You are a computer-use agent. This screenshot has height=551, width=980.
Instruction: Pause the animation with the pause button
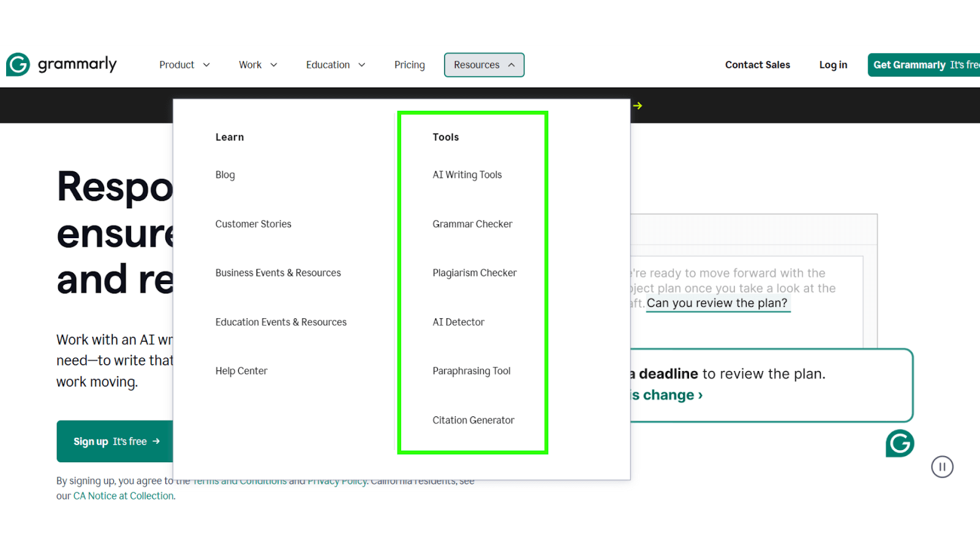942,467
